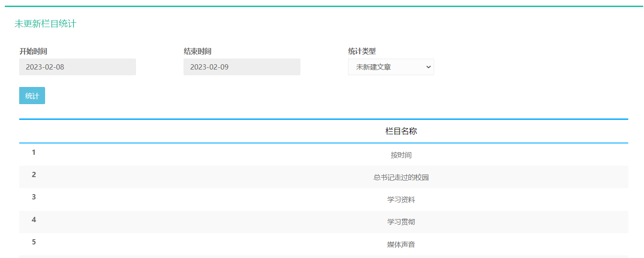
Task: Select the 学习资料 row entry
Action: (x=401, y=199)
